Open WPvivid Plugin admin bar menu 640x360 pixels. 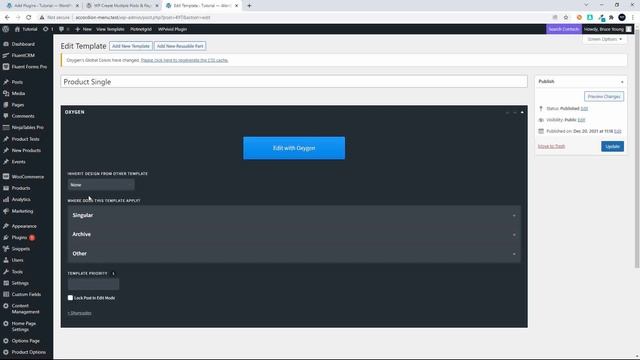tap(172, 29)
